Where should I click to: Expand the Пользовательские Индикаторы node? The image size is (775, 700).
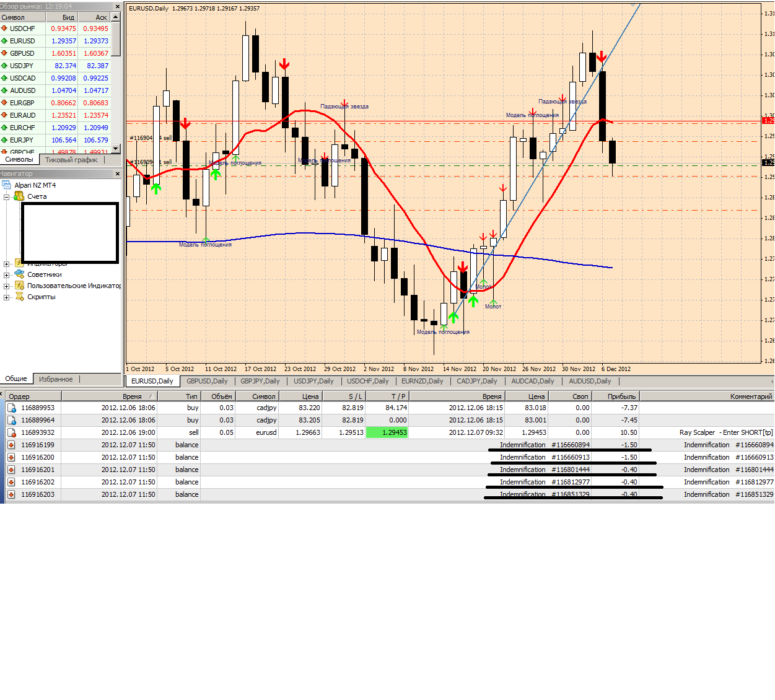[7, 286]
